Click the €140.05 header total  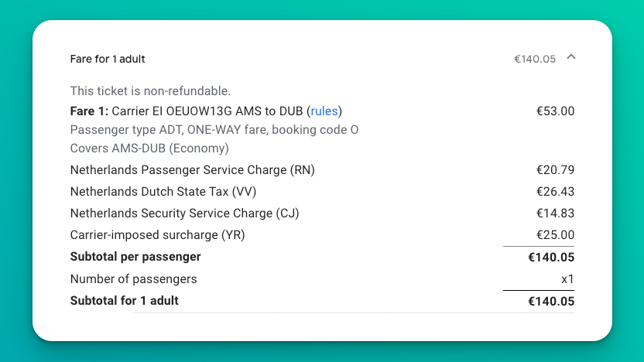coord(535,59)
